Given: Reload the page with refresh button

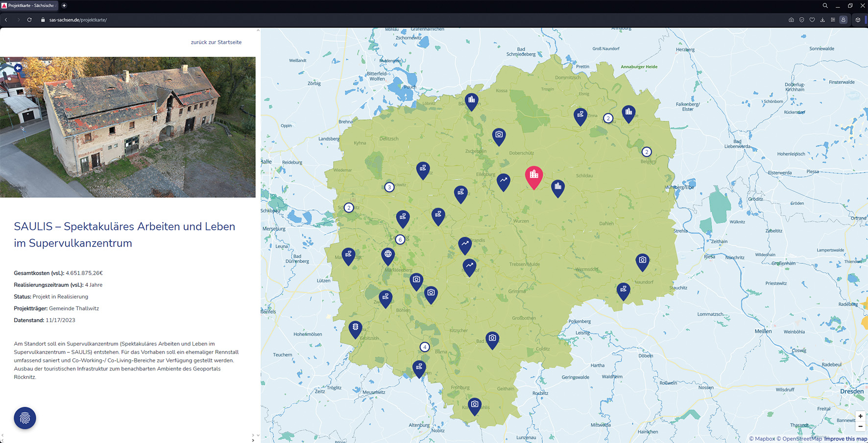Looking at the screenshot, I should pos(29,20).
